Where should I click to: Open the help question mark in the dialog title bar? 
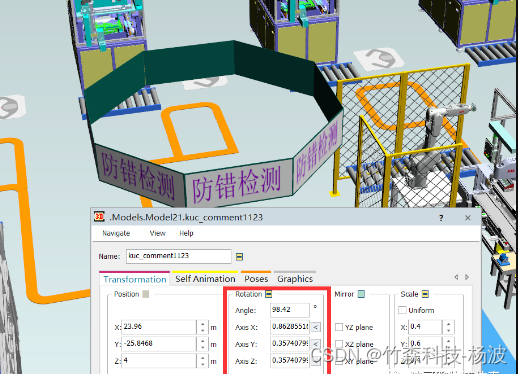coord(441,218)
